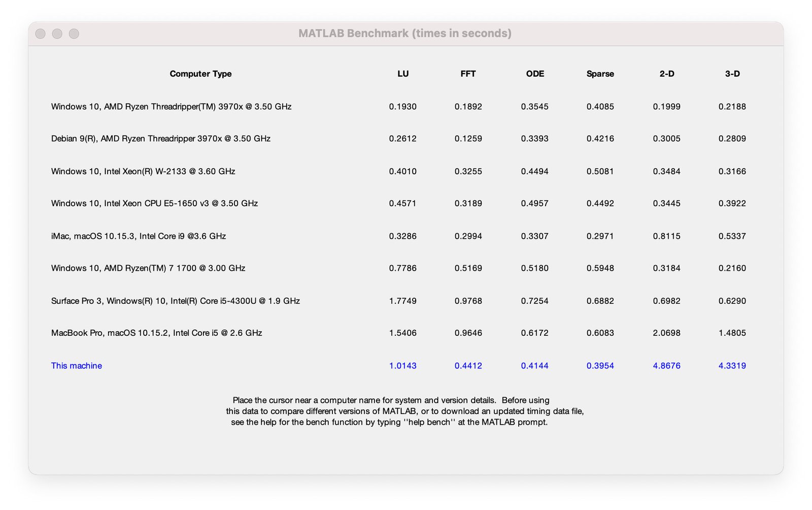
Task: Select the 3-D column header
Action: click(732, 74)
